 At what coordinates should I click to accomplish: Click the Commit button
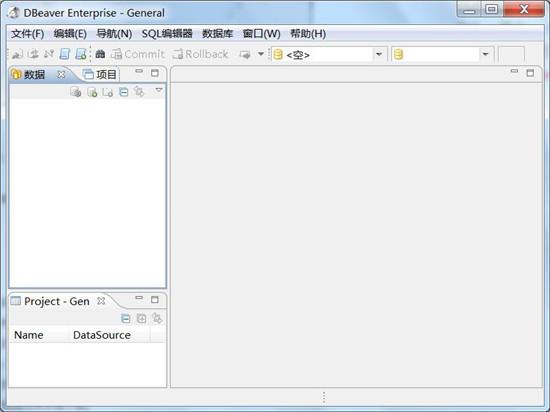138,54
